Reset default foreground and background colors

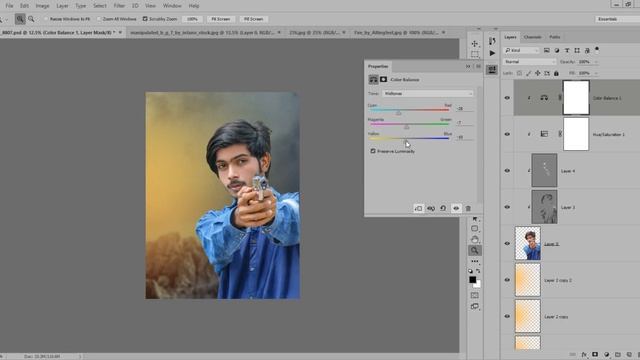point(470,271)
